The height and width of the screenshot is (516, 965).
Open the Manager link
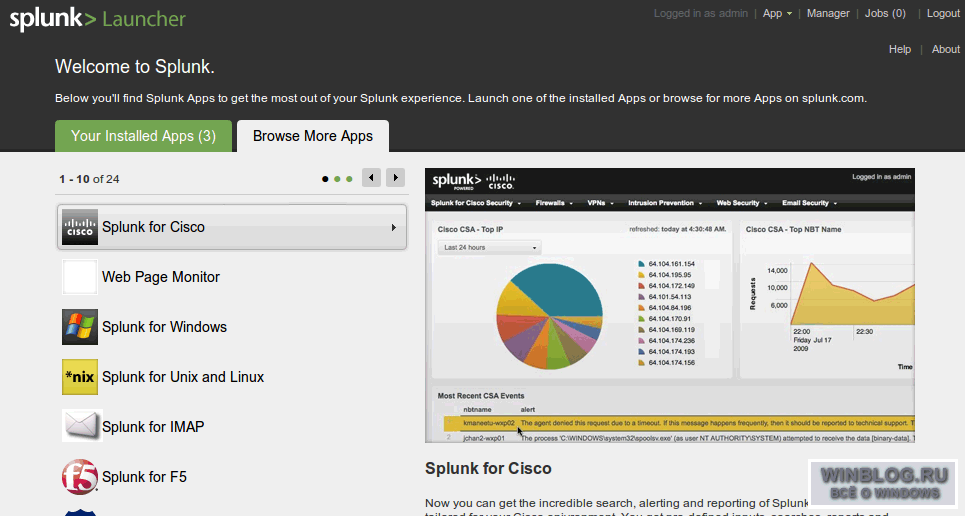click(828, 14)
